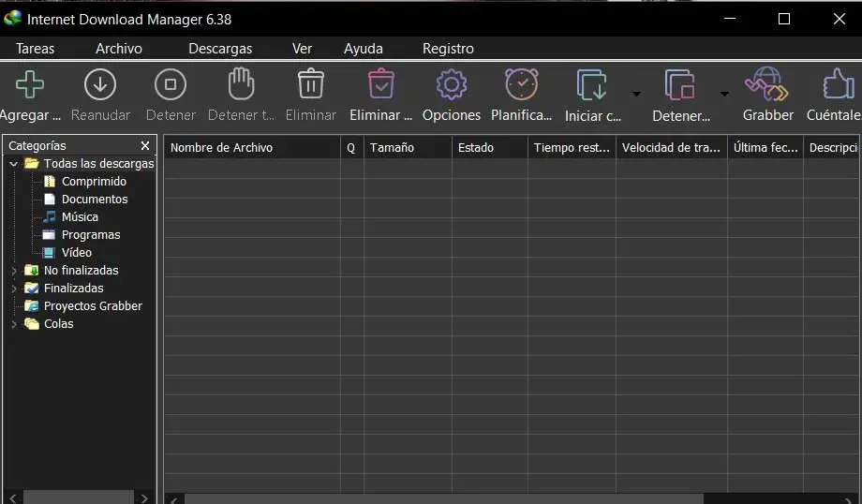This screenshot has width=862, height=504.
Task: Expand the Colas tree node
Action: pos(14,324)
